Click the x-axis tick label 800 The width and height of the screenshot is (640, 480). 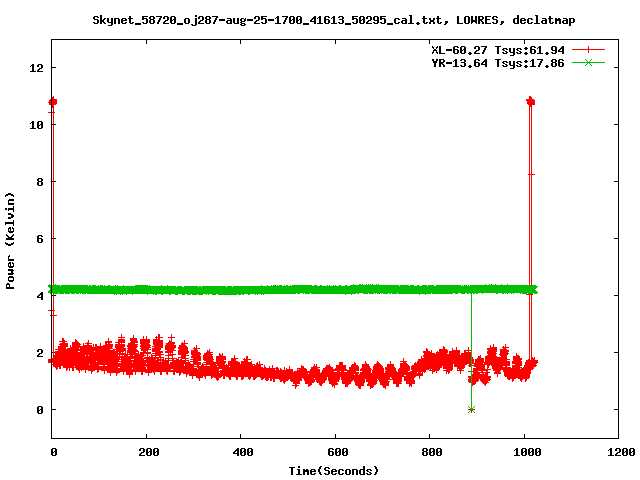(431, 452)
